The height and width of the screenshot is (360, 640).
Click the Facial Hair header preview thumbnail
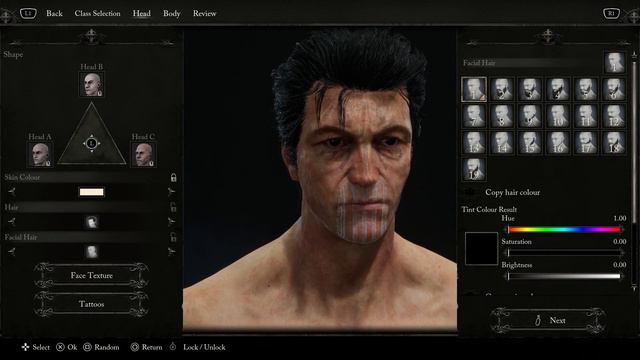click(614, 62)
